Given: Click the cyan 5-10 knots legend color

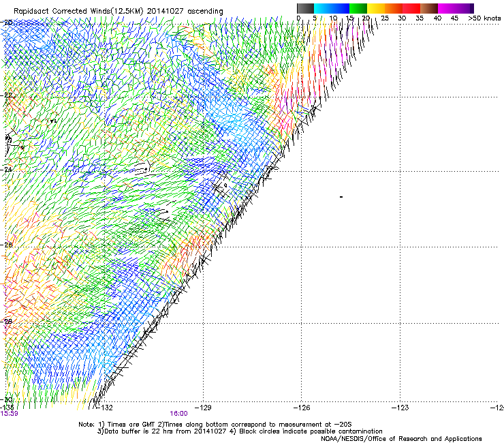Looking at the screenshot, I should [322, 8].
